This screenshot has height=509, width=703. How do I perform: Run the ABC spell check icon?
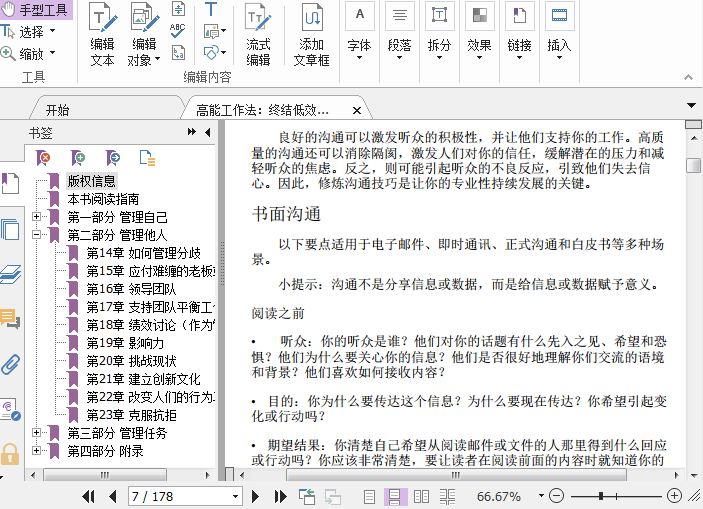[178, 30]
